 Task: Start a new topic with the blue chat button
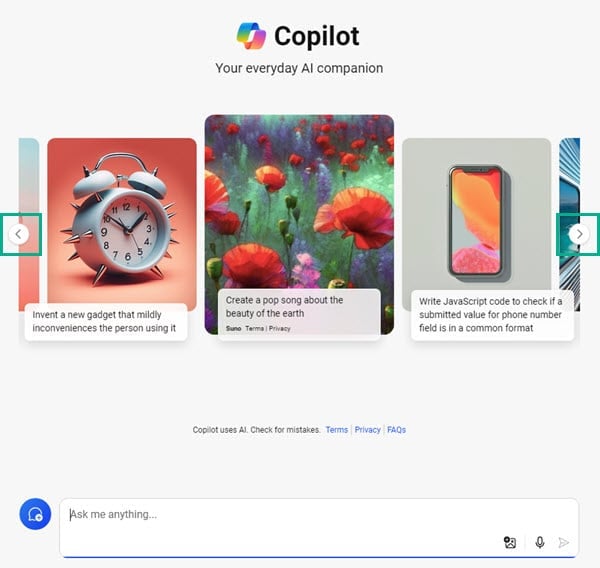pyautogui.click(x=35, y=514)
